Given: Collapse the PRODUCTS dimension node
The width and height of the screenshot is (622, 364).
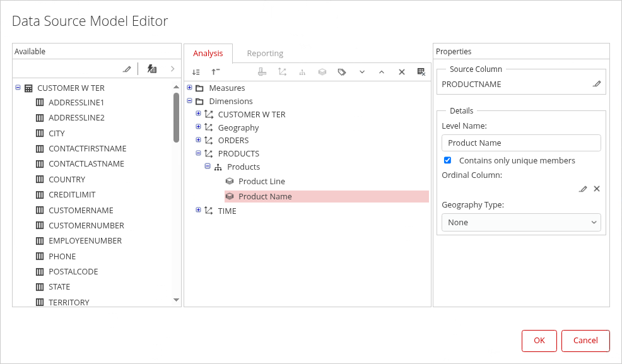Looking at the screenshot, I should click(x=199, y=153).
